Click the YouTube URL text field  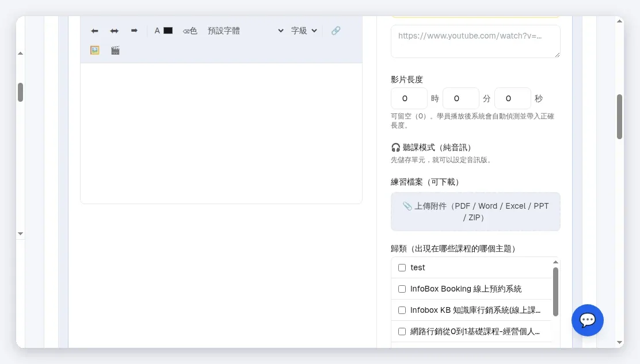(475, 41)
